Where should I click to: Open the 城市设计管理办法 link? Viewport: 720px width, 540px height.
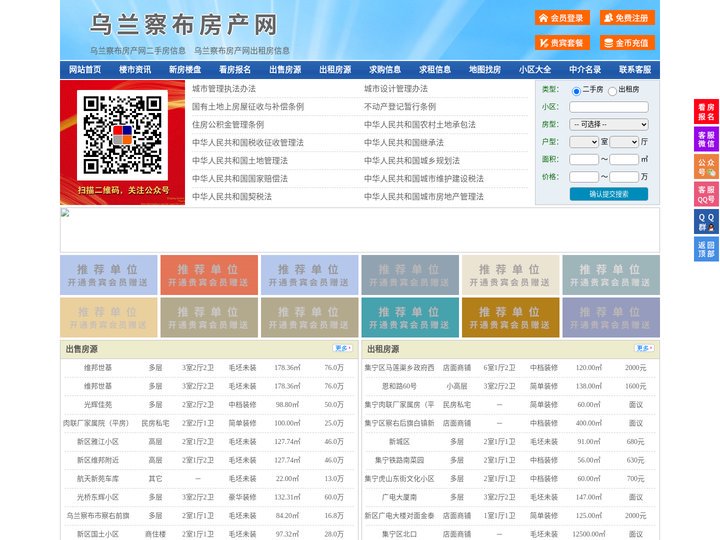[x=396, y=89]
